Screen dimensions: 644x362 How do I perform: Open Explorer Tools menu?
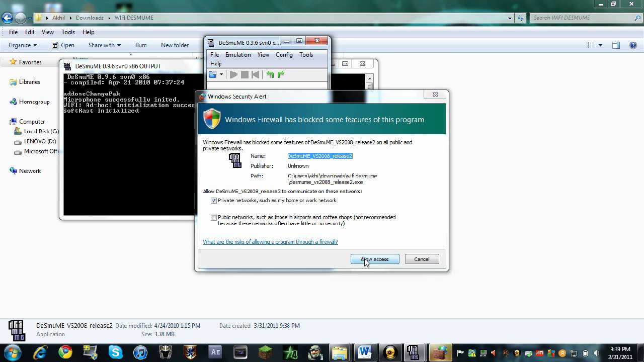[x=68, y=32]
